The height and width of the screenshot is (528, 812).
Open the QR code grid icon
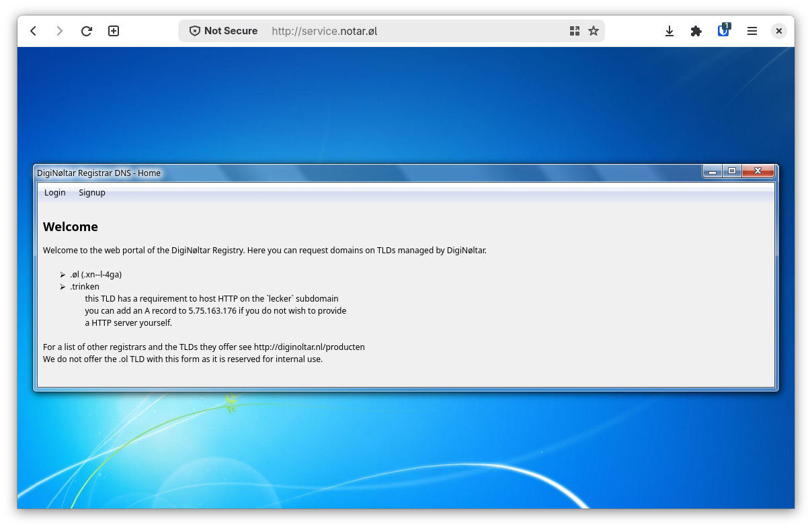574,31
